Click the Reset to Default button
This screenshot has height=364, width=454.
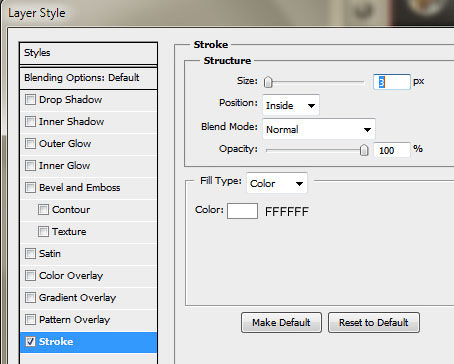374,322
